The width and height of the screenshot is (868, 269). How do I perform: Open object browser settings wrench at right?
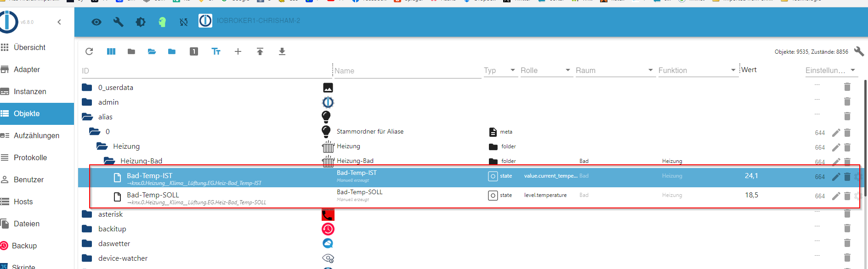coord(859,51)
